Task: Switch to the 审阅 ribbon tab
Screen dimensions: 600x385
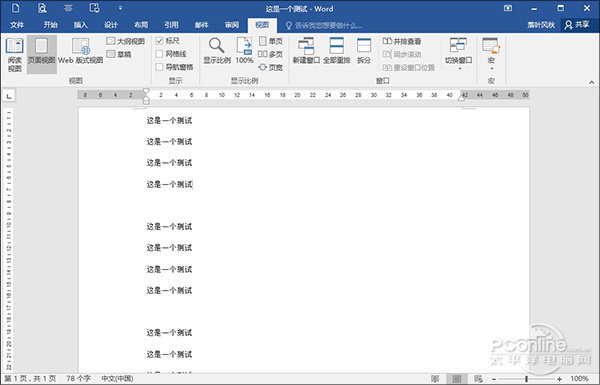Action: pyautogui.click(x=232, y=25)
